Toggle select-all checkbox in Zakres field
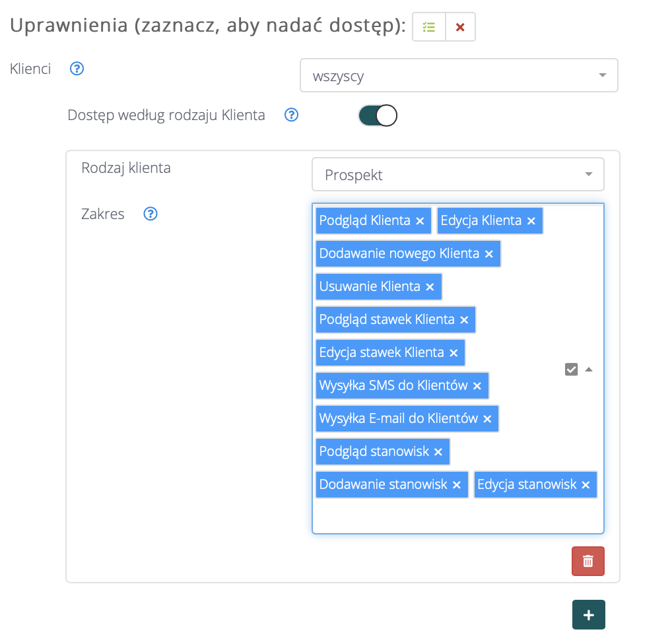Image resolution: width=672 pixels, height=644 pixels. pyautogui.click(x=571, y=370)
